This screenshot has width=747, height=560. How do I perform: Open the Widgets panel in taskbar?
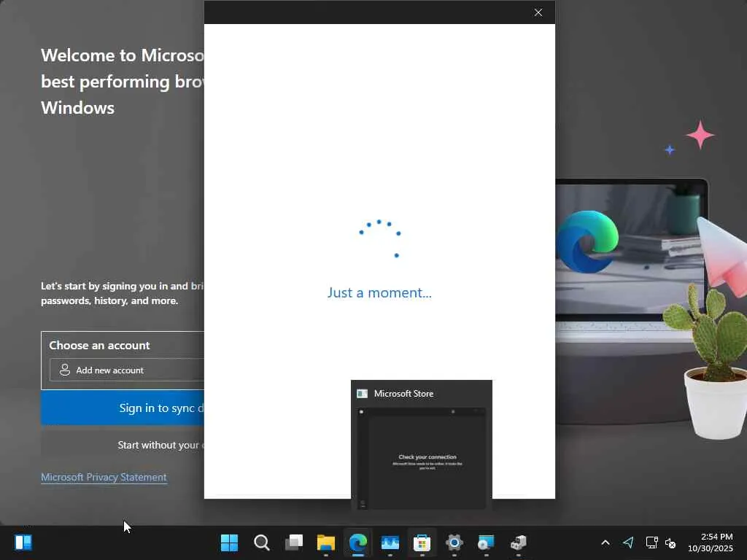23,542
